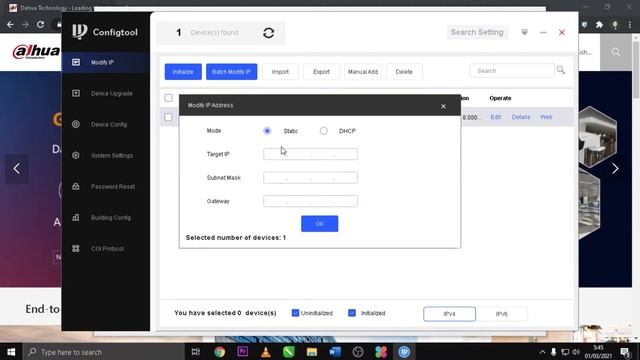Switch to IPV4 view

(449, 314)
